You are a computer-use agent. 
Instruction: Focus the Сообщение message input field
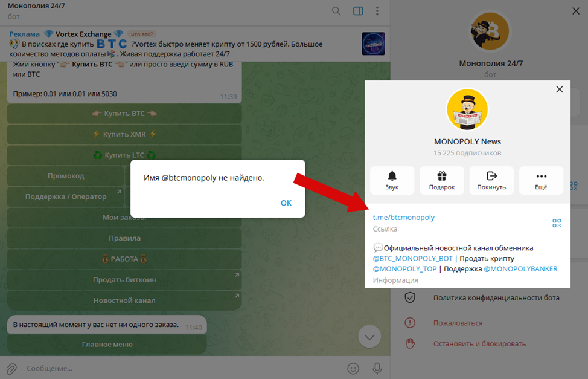(x=184, y=369)
